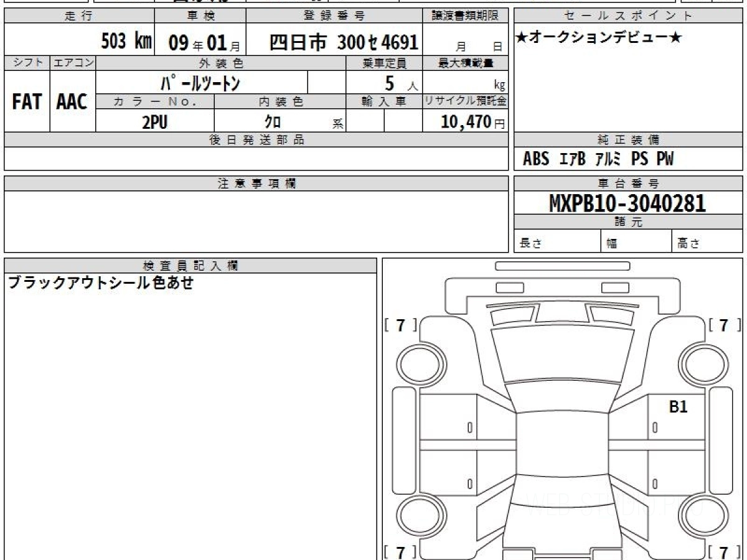Click the B1 damage mark on diagram

click(x=678, y=407)
